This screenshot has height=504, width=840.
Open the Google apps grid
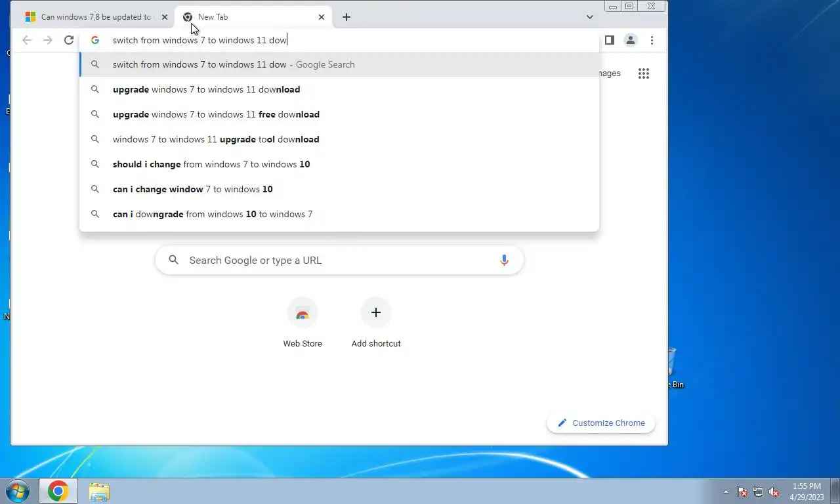point(644,73)
